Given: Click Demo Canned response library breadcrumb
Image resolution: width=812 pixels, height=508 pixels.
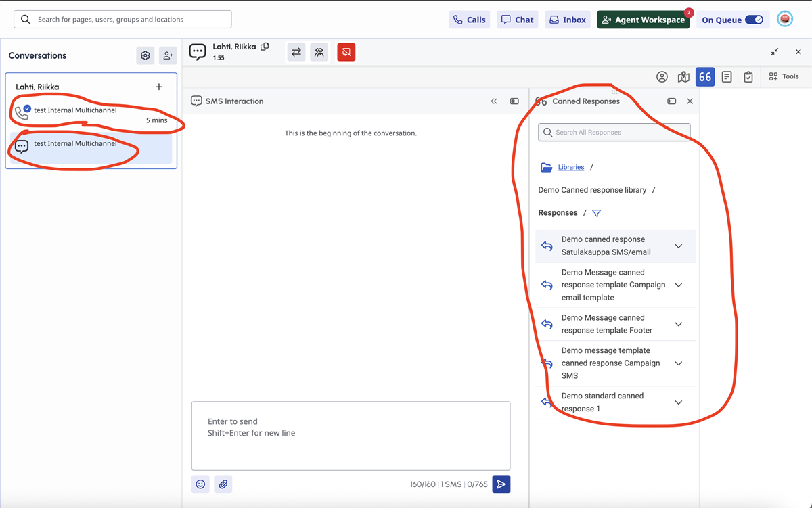Looking at the screenshot, I should coord(592,190).
